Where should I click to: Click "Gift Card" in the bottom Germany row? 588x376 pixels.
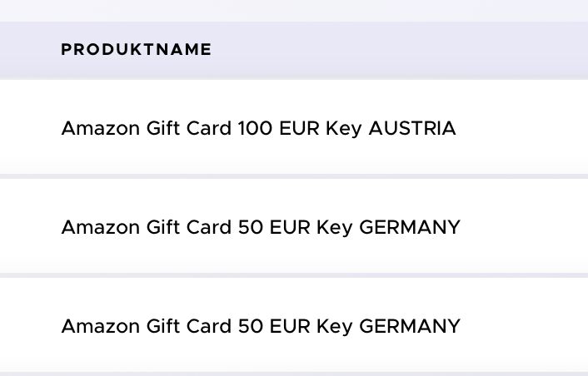click(188, 326)
